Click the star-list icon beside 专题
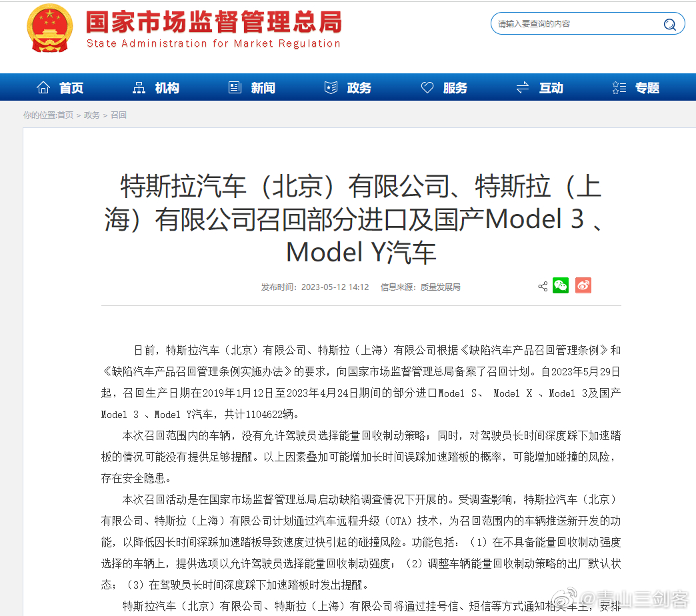The height and width of the screenshot is (616, 696). click(619, 87)
